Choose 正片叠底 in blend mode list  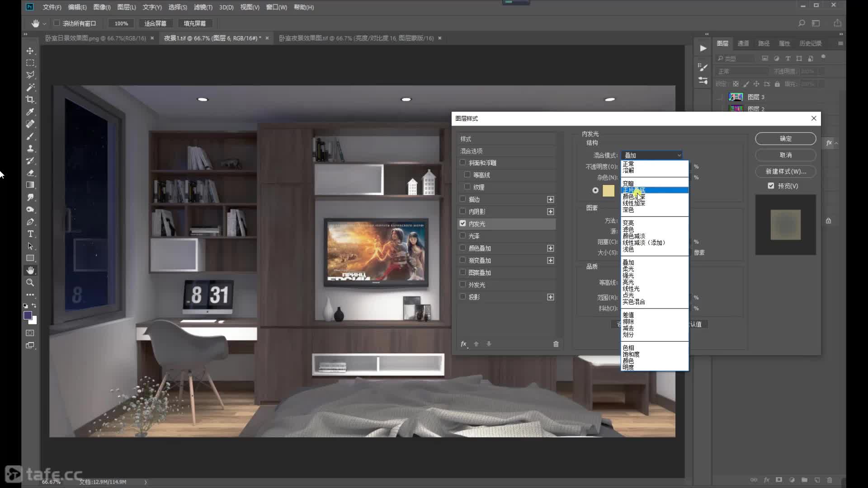[x=655, y=190]
